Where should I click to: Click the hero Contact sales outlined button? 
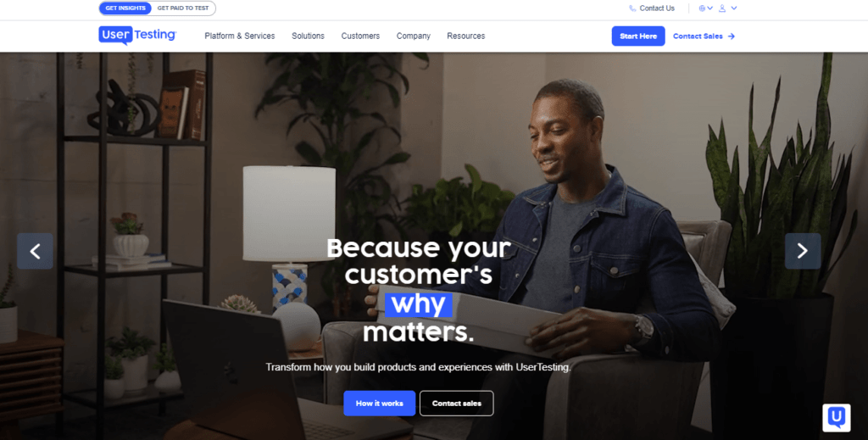(457, 404)
